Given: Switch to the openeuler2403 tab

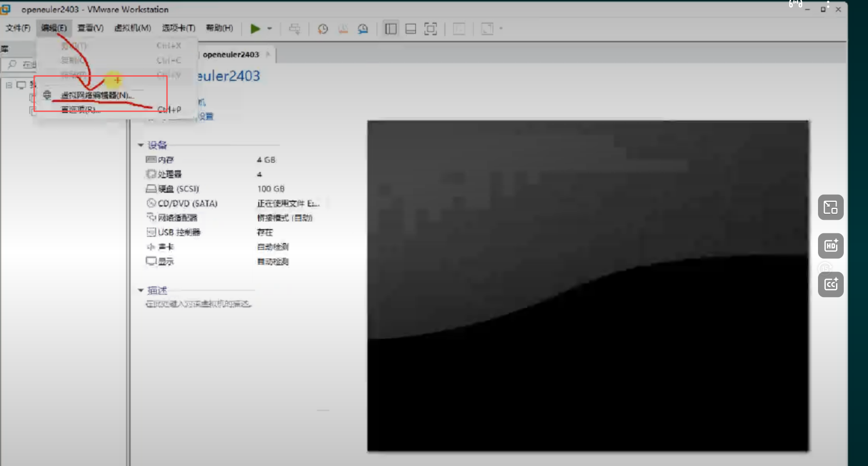Looking at the screenshot, I should click(230, 55).
